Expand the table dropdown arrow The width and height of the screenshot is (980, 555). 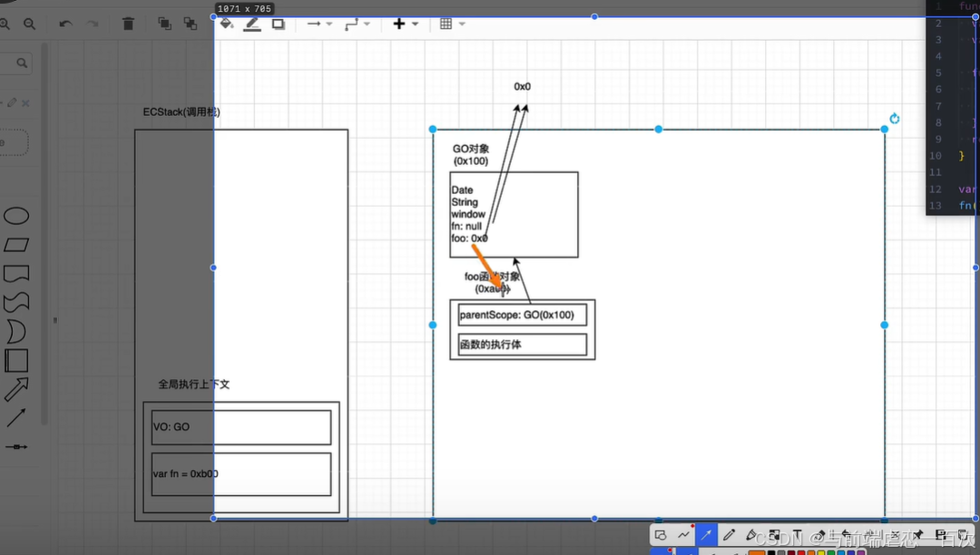462,24
